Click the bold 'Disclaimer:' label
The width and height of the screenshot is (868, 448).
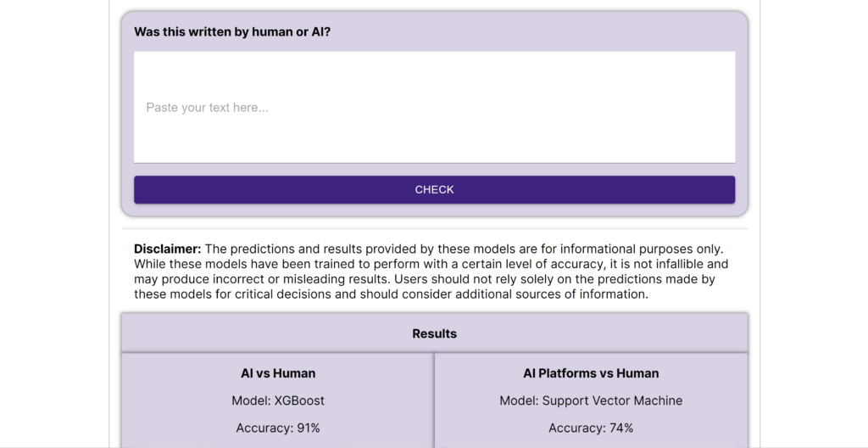[167, 249]
